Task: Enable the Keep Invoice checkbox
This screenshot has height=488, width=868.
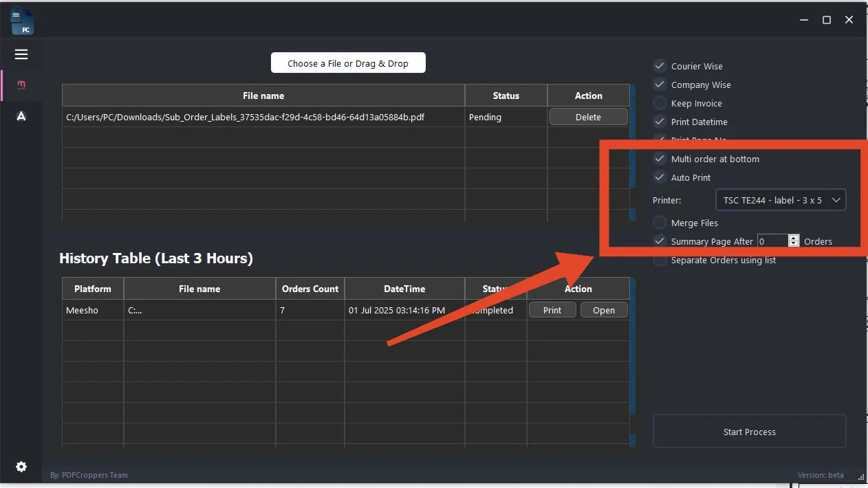Action: [x=660, y=103]
